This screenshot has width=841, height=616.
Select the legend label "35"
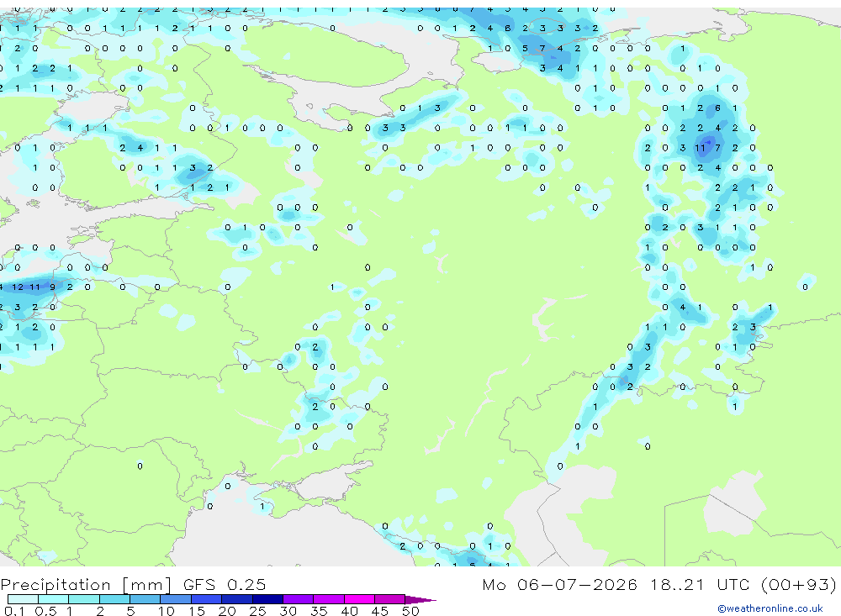point(319,611)
